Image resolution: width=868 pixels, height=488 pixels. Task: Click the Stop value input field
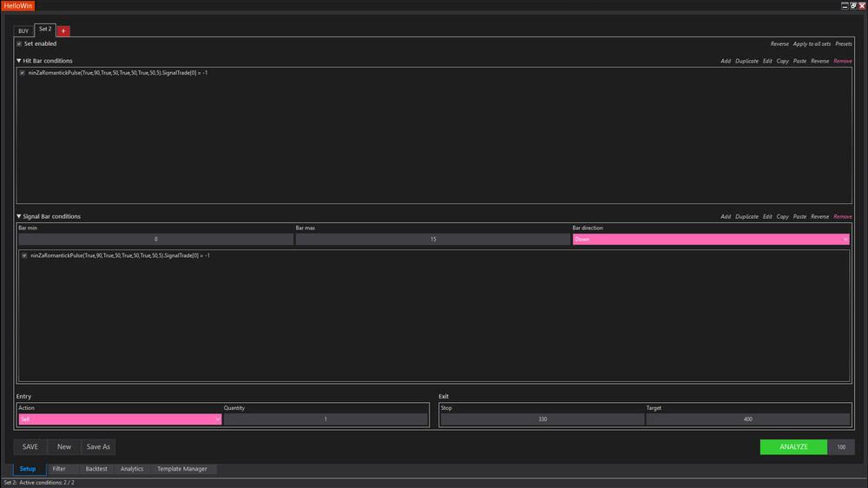coord(542,419)
